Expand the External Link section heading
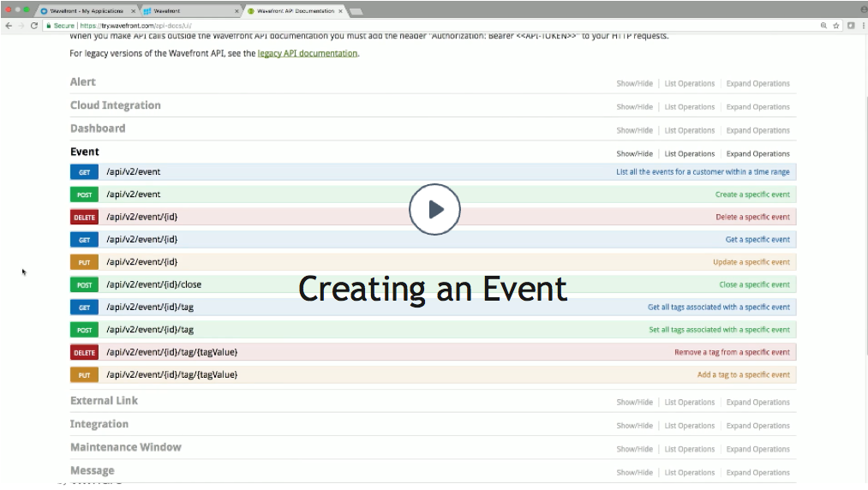Image resolution: width=868 pixels, height=490 pixels. 104,400
